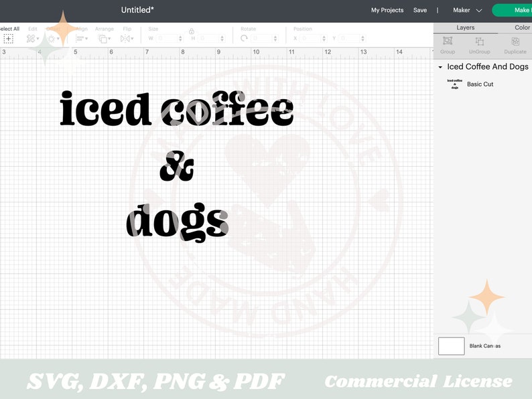Click the green Make It button

coord(513,10)
